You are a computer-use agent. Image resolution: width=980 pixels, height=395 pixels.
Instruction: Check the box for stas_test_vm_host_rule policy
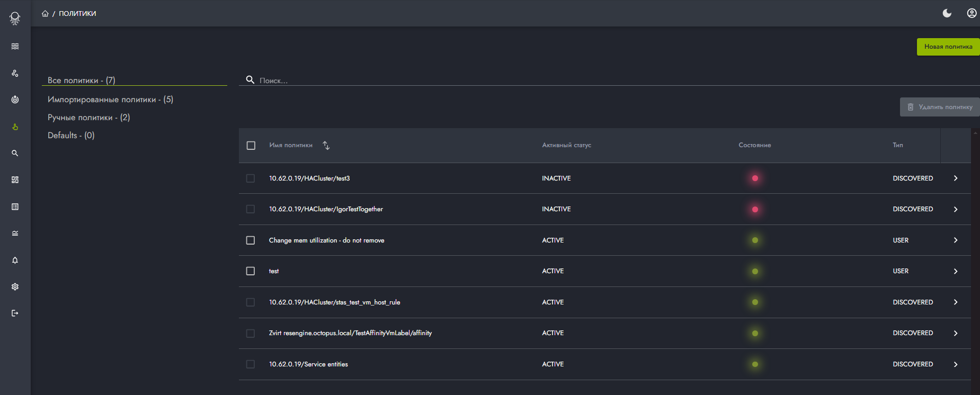pos(251,302)
